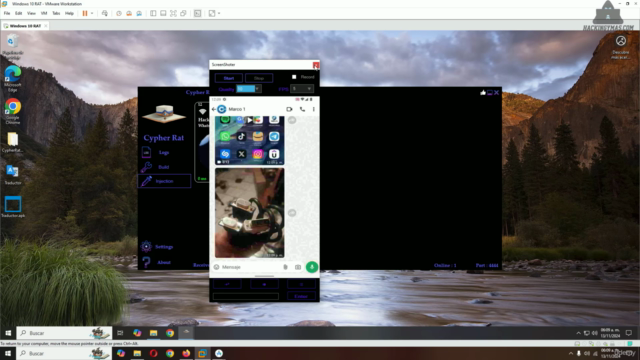Click the back arrow in Marco 1 chat
This screenshot has width=640, height=360.
point(214,109)
